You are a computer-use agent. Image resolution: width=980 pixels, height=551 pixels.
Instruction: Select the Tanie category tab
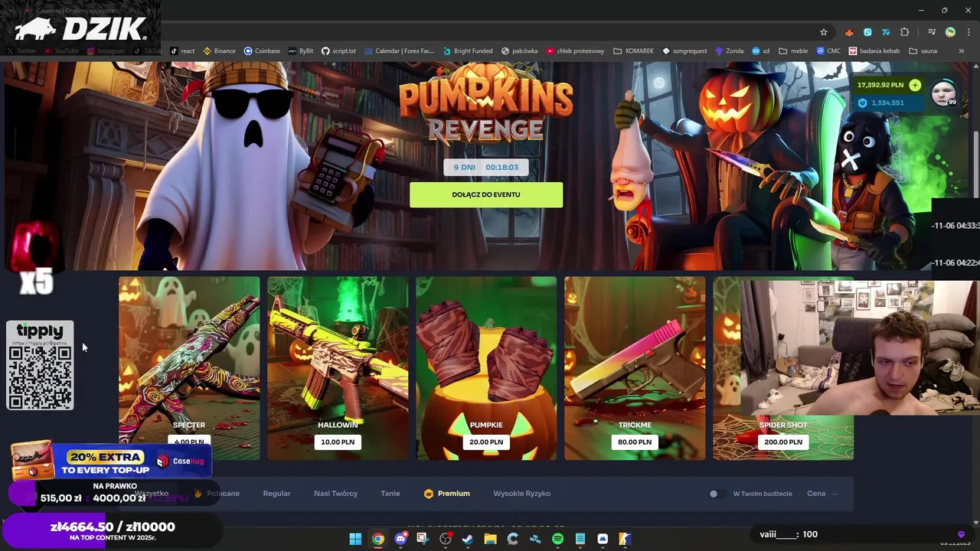(x=390, y=494)
